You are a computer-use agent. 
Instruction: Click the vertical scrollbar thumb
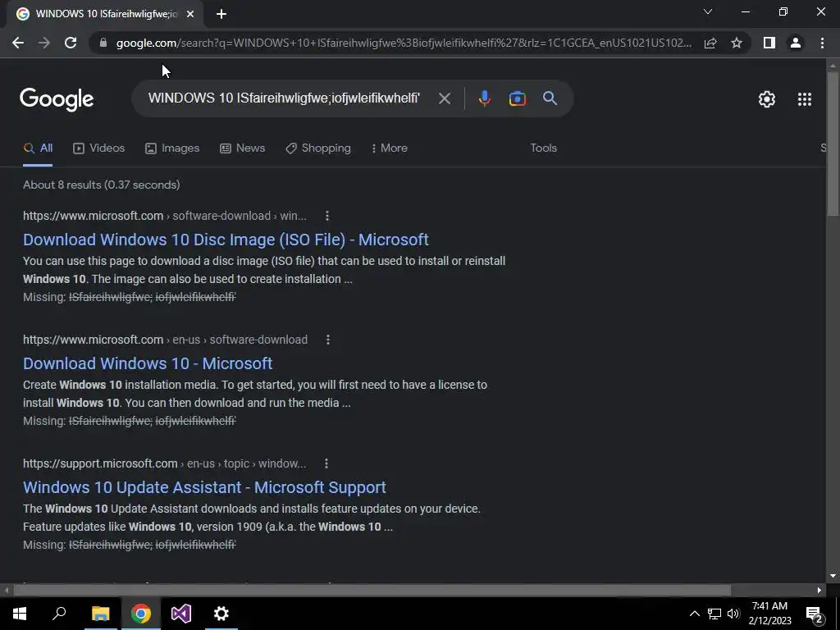tap(833, 143)
